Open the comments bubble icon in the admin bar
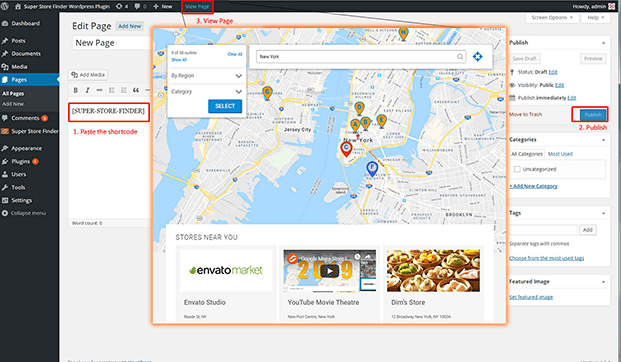This screenshot has width=621, height=362. 137,6
